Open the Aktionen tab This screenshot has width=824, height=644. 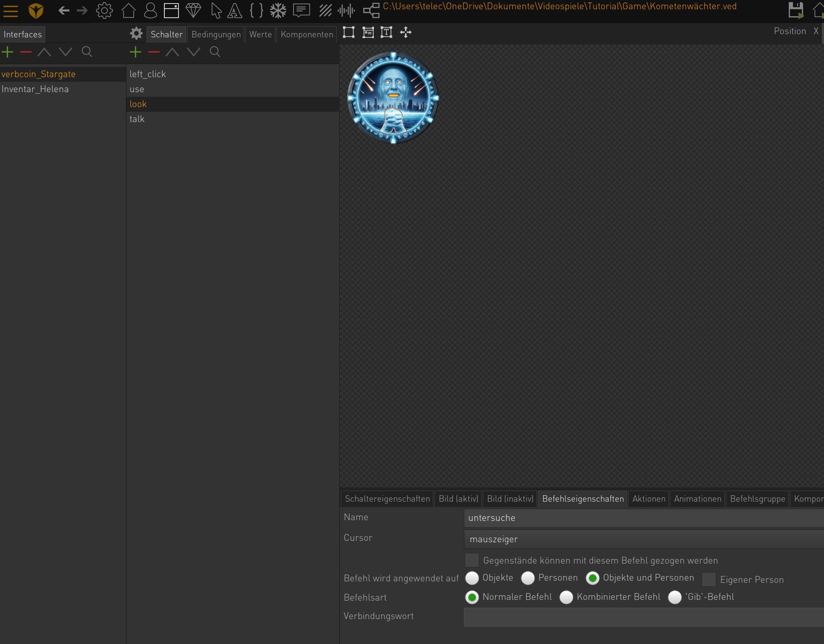pos(648,499)
